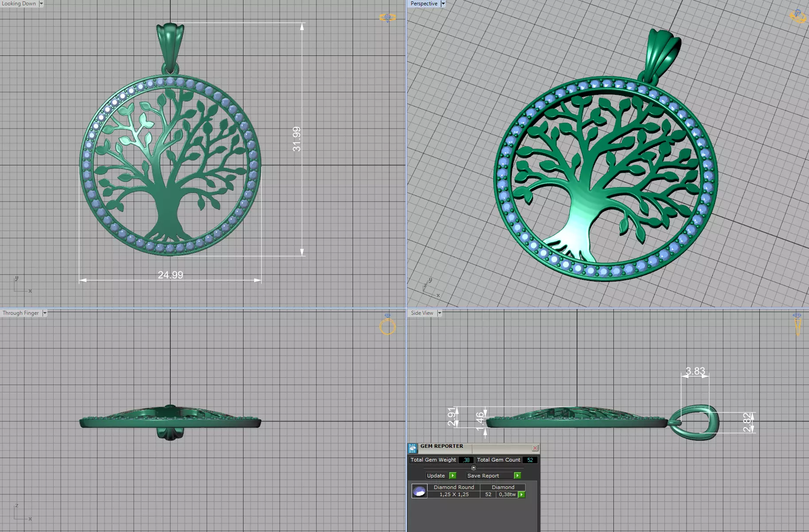Viewport: 809px width, 532px height.
Task: Open the Perspective viewport dropdown arrow
Action: tap(443, 4)
